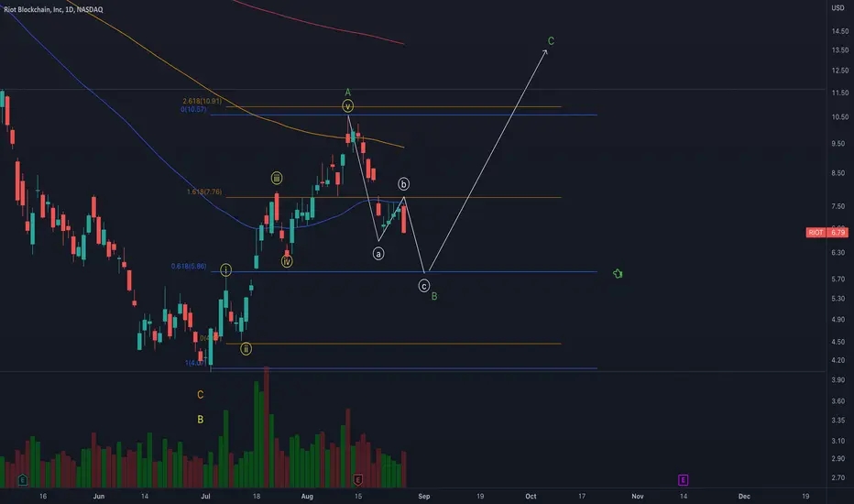The height and width of the screenshot is (504, 854).
Task: Select the circled wave 'iv' label
Action: 287,261
